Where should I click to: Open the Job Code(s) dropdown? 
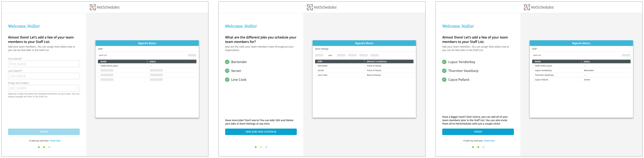[x=44, y=88]
